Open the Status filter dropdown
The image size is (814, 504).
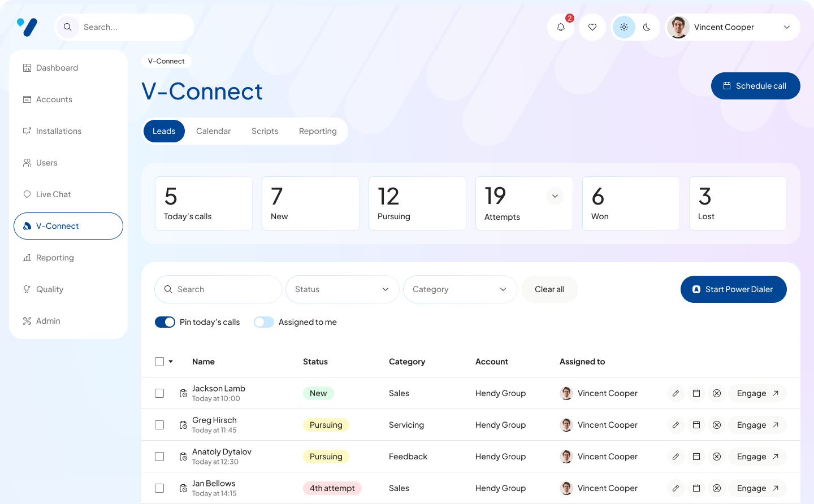[342, 289]
